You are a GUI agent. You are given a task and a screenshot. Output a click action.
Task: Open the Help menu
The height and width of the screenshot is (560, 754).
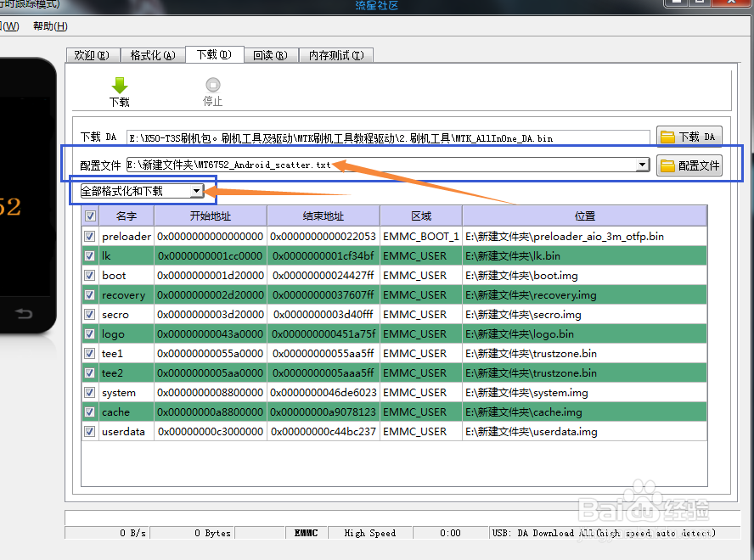[50, 26]
